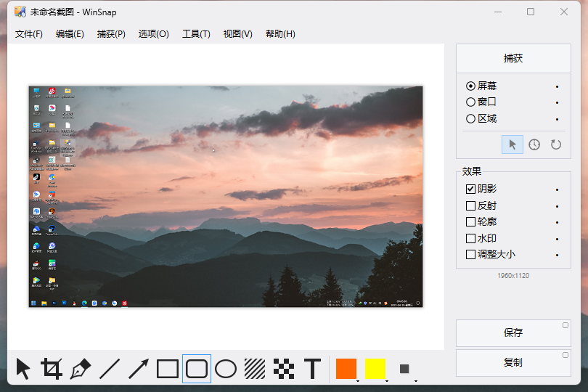Open settings dot next to 轮廓
Image resolution: width=588 pixels, height=392 pixels.
tap(558, 222)
